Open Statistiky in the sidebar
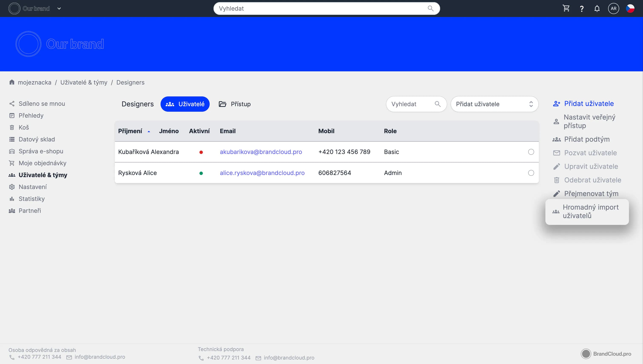The height and width of the screenshot is (364, 643). (31, 199)
